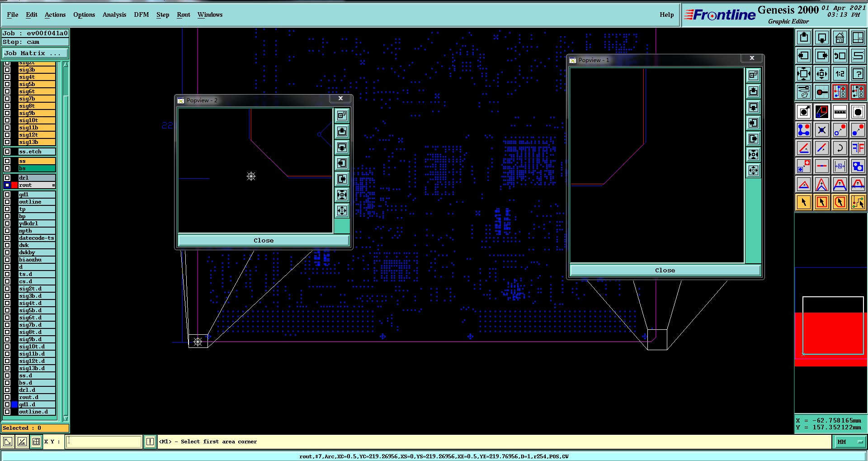
Task: Click the previous view undo-zoom icon
Action: [840, 56]
